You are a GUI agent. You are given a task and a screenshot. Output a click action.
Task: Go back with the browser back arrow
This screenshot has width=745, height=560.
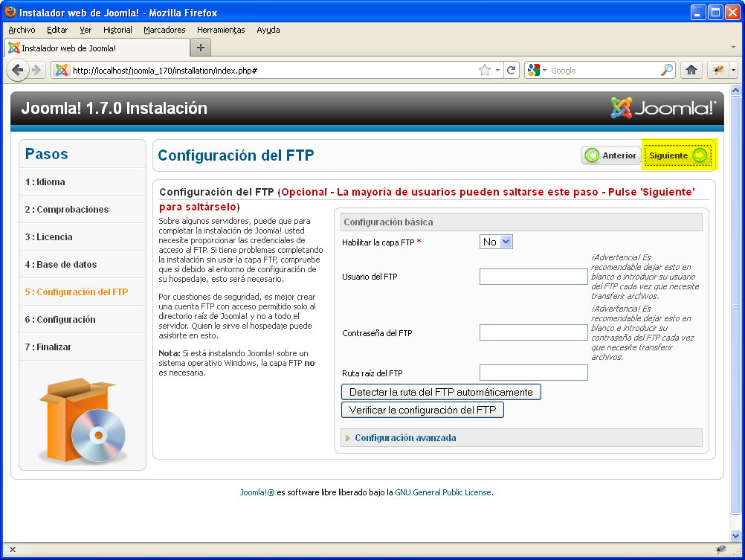coord(18,71)
